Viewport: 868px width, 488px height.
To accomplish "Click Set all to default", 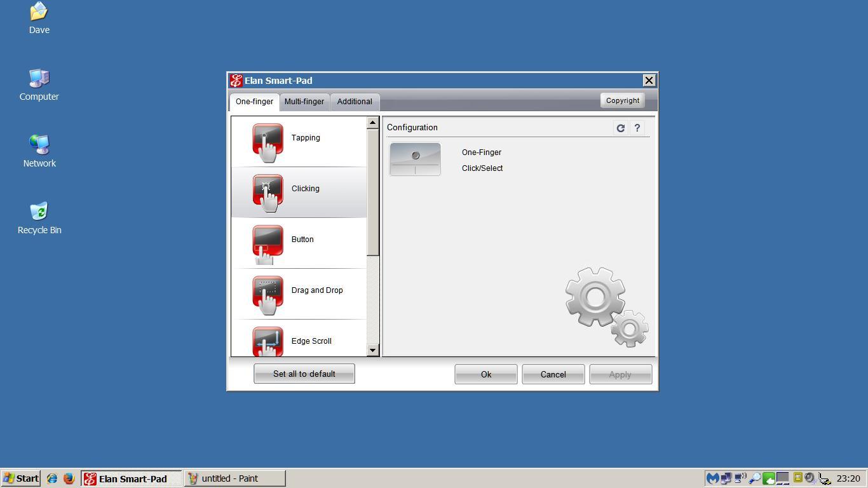I will click(x=304, y=374).
